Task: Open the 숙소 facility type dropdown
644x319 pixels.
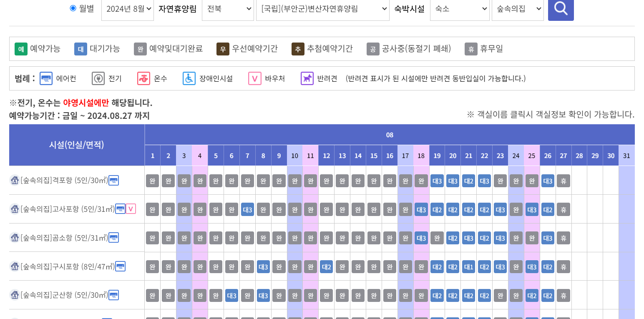Action: pyautogui.click(x=460, y=9)
